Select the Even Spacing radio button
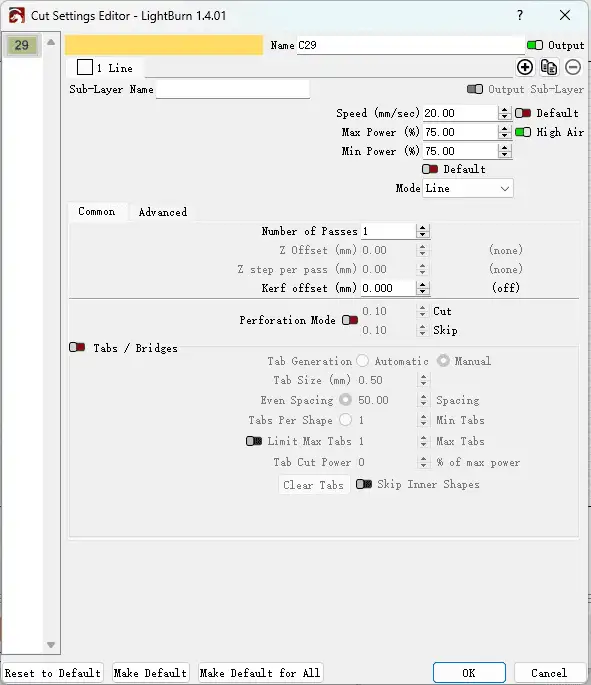 [345, 400]
